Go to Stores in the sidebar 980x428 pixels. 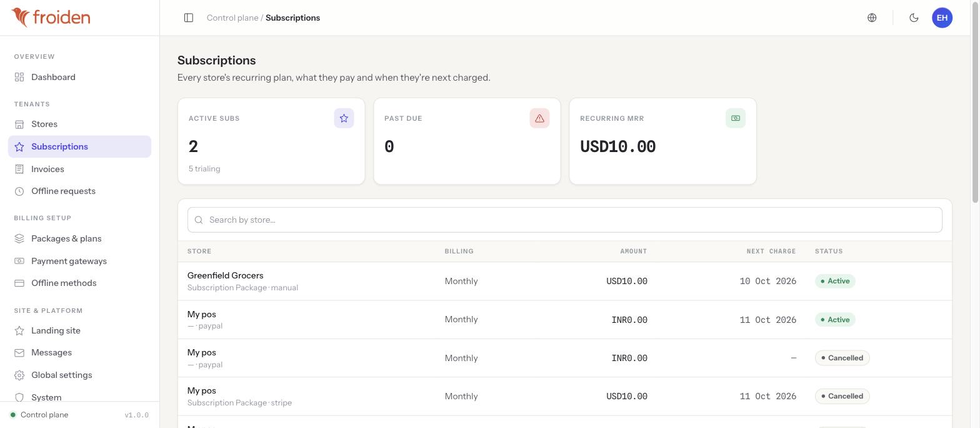coord(79,125)
